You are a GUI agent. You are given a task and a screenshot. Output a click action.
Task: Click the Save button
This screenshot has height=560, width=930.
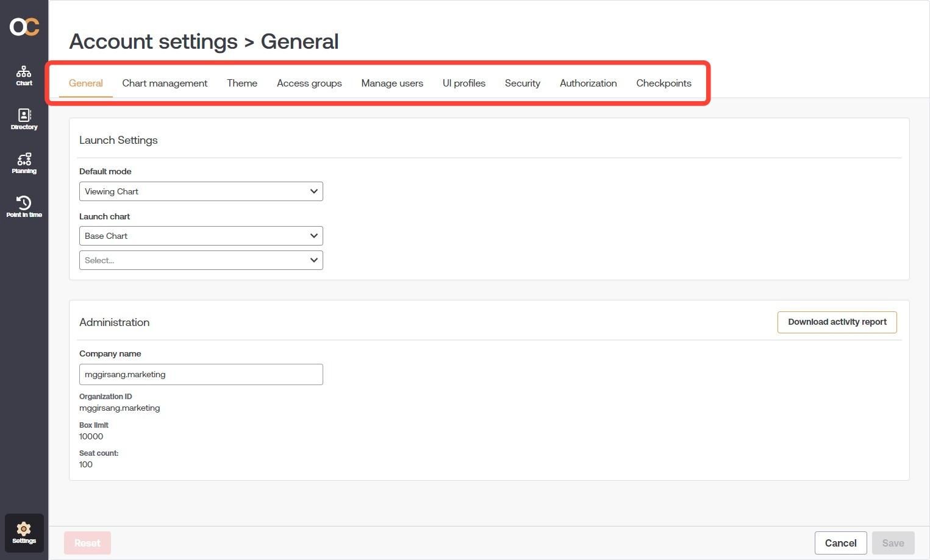tap(893, 543)
